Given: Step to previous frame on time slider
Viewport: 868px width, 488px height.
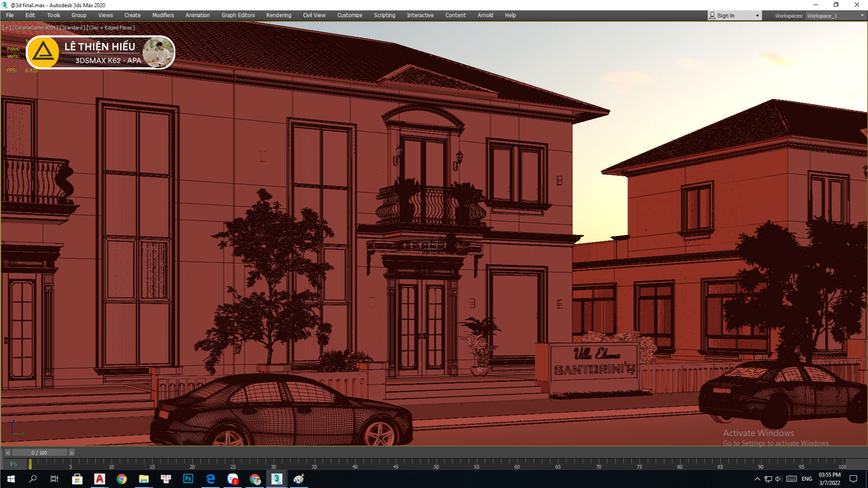Looking at the screenshot, I should point(8,452).
